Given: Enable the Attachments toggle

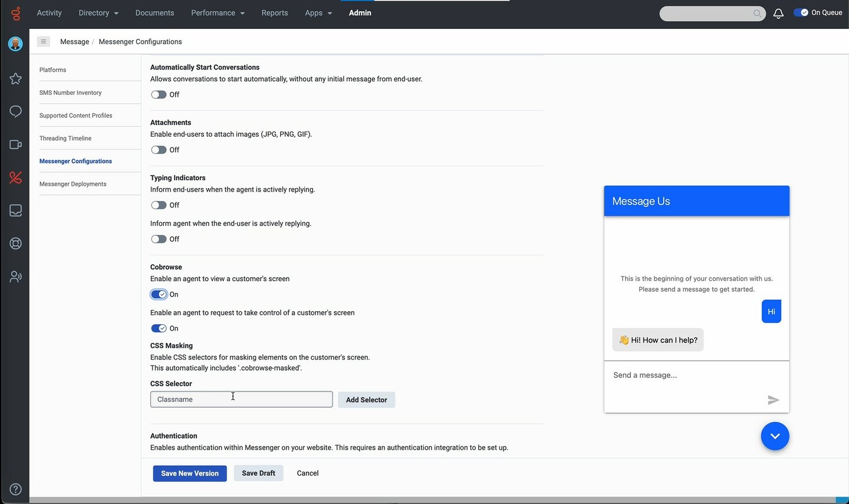Looking at the screenshot, I should point(158,149).
